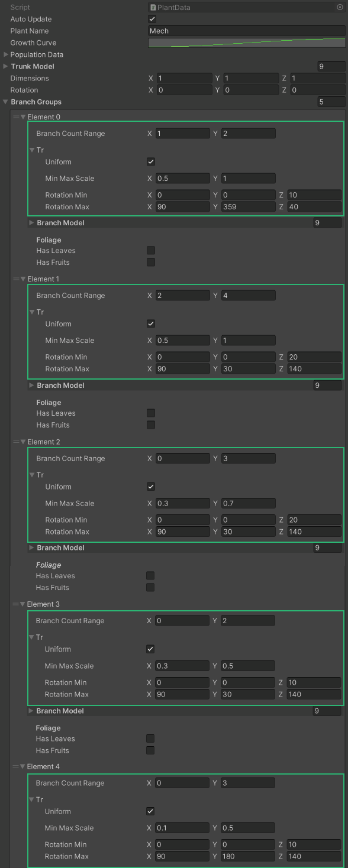
Task: Click the Element 2 reorder handle icon
Action: point(16,442)
